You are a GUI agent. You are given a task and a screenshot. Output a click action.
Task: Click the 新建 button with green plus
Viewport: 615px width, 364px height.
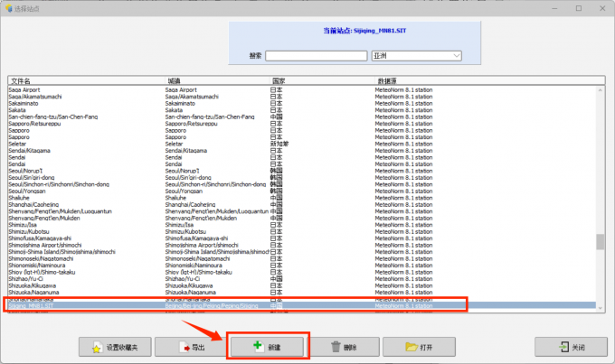pos(267,347)
